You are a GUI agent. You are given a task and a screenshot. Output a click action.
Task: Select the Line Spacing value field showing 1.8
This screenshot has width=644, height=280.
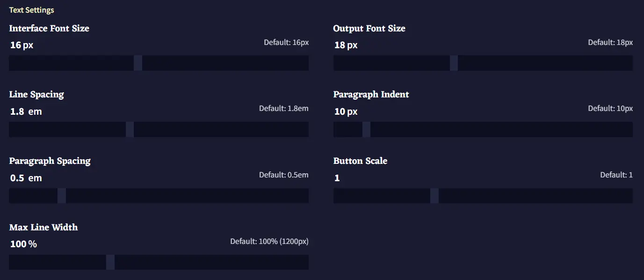coord(17,112)
